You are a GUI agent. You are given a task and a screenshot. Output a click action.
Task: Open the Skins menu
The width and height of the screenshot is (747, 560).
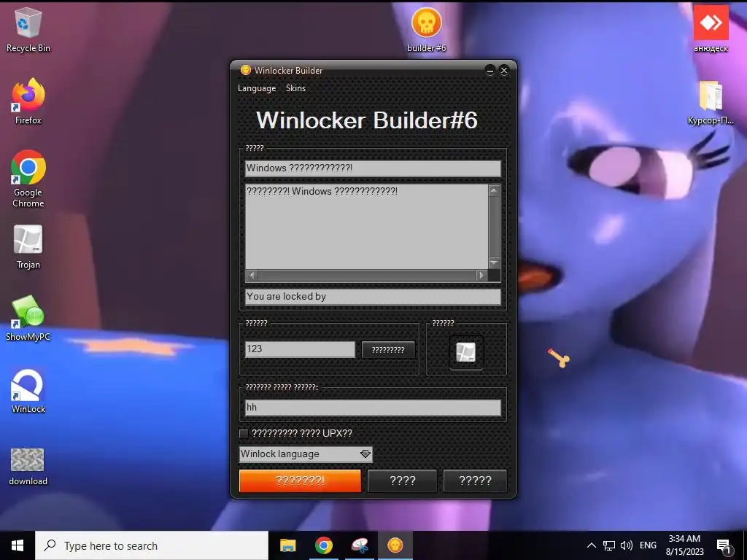pos(296,88)
